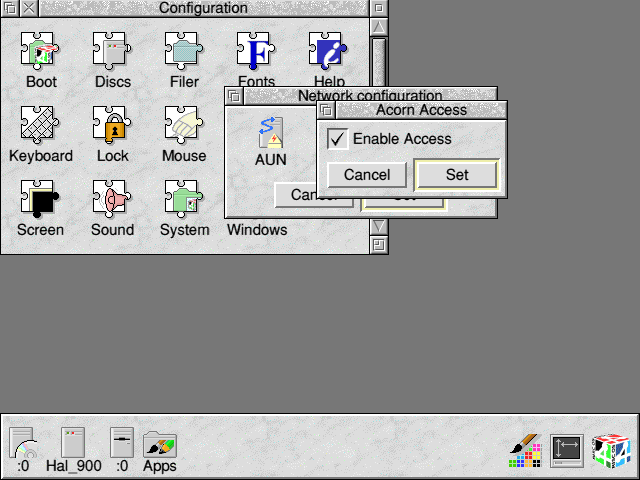Open the Help configuration icon
Screen dimensions: 640x480
(328, 51)
